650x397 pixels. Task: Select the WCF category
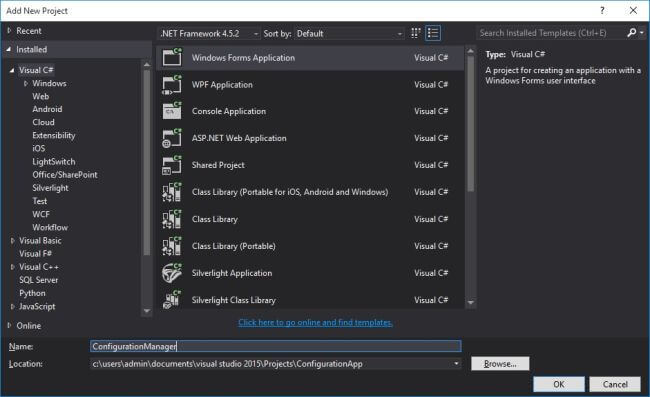41,214
